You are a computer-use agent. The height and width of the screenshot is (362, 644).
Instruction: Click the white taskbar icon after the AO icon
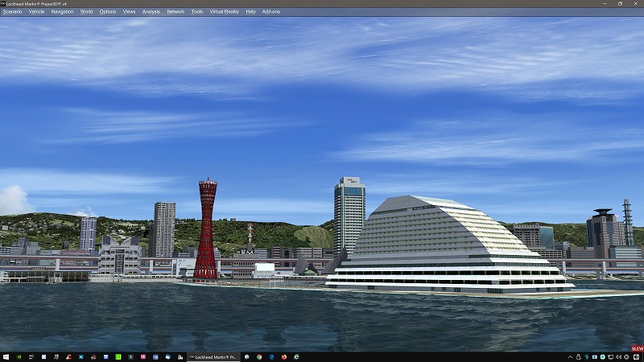click(43, 357)
